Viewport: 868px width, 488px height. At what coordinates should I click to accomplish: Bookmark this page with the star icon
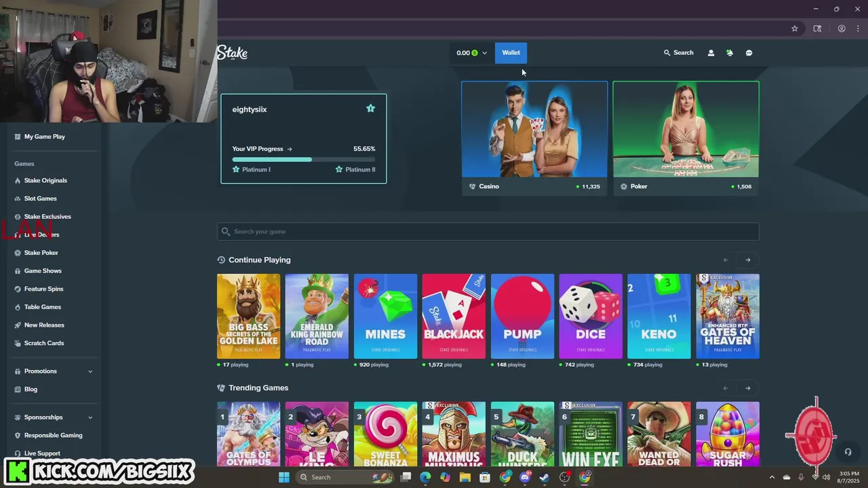[795, 28]
